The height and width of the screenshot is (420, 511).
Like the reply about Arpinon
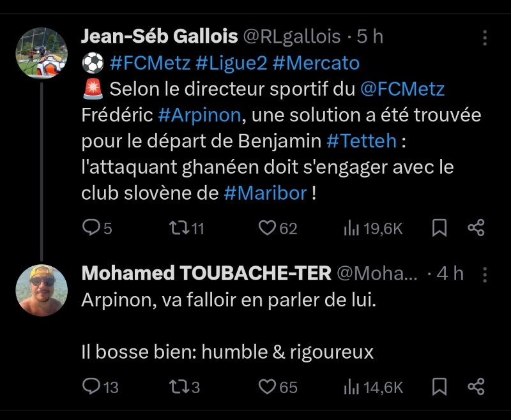(267, 386)
